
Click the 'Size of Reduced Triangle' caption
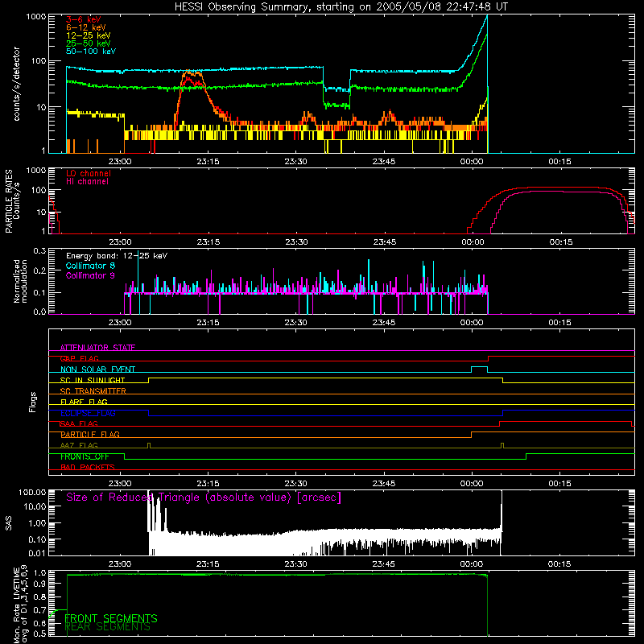[x=204, y=497]
